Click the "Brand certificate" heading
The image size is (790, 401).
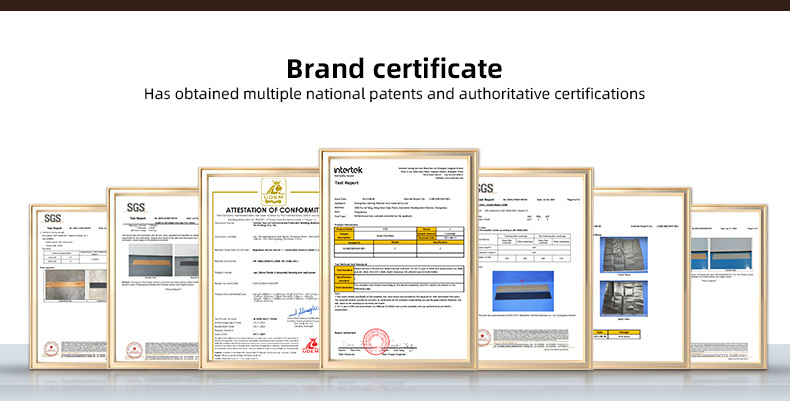pyautogui.click(x=394, y=69)
